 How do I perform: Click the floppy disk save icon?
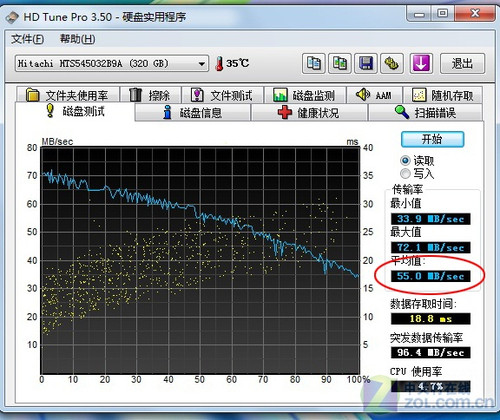[x=366, y=63]
